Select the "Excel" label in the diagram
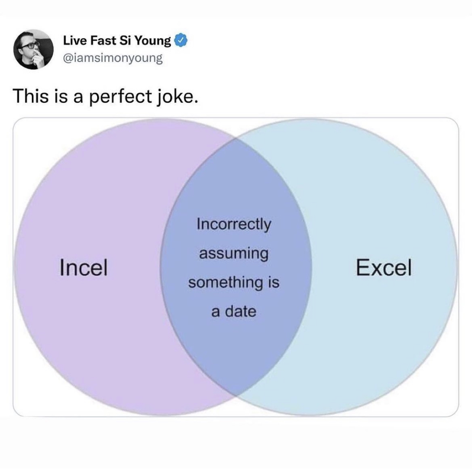This screenshot has width=472, height=476. [383, 267]
